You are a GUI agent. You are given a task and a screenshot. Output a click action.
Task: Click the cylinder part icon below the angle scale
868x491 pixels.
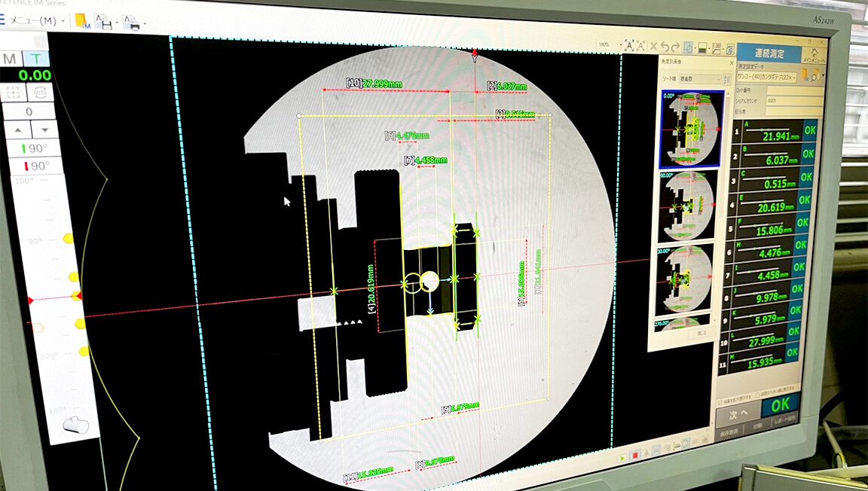(x=75, y=425)
